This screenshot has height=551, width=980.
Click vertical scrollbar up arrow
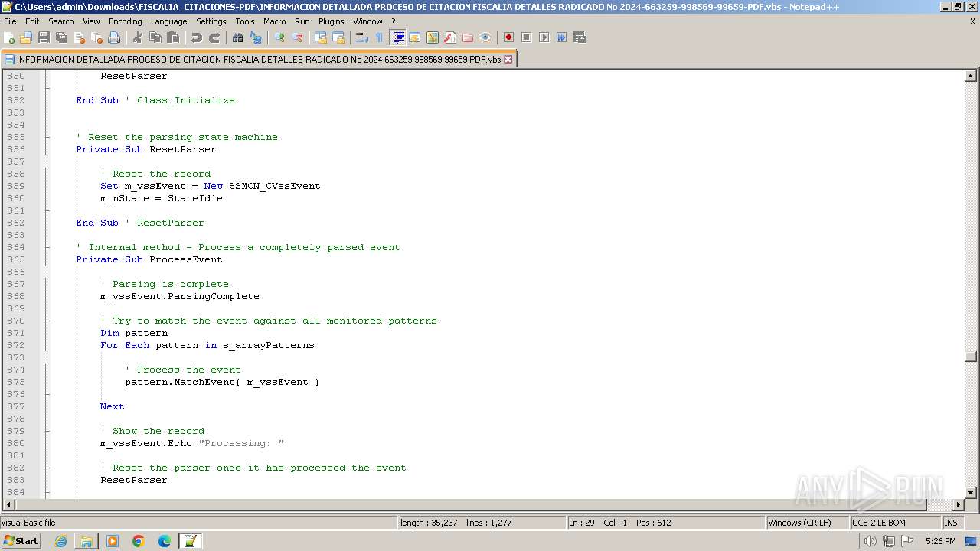click(x=971, y=76)
